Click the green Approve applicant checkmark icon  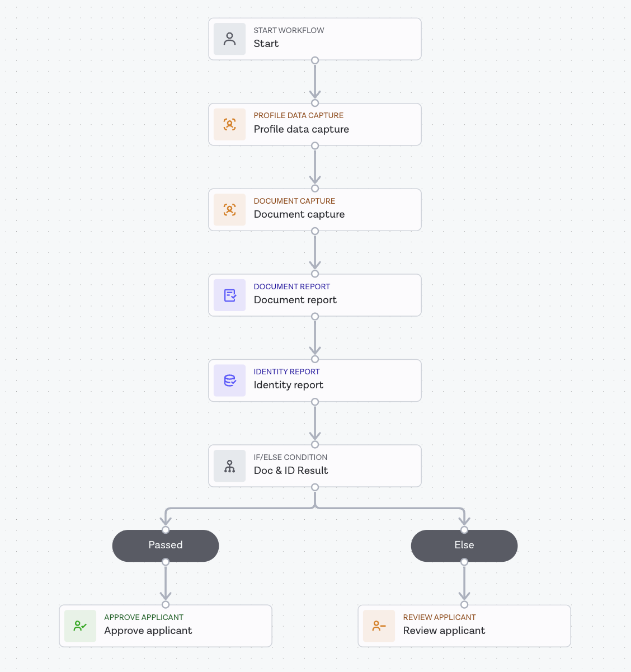[x=80, y=626]
